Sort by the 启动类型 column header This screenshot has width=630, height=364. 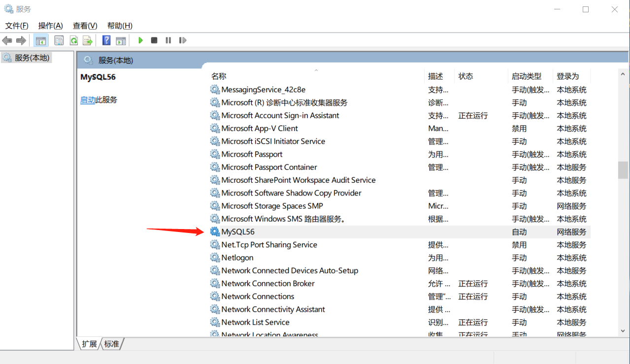point(527,76)
